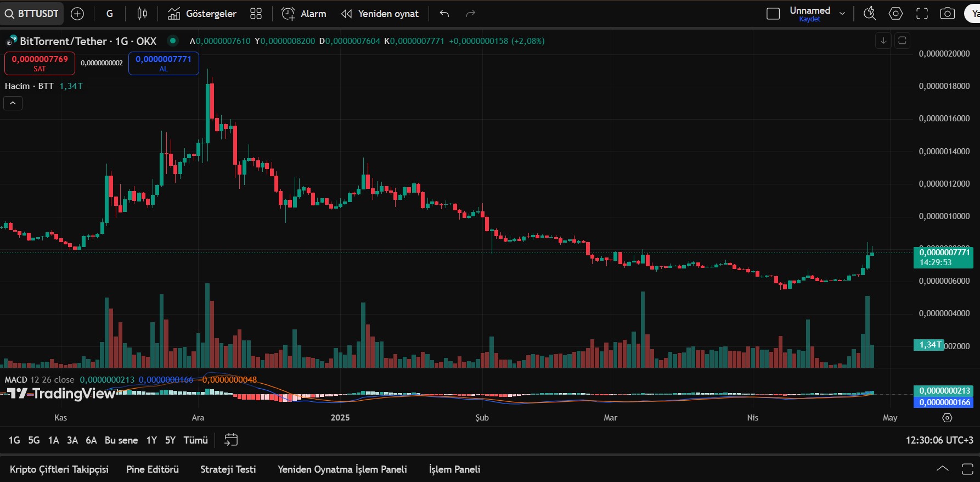
Task: Open the time axis settings gear icon
Action: (x=947, y=418)
